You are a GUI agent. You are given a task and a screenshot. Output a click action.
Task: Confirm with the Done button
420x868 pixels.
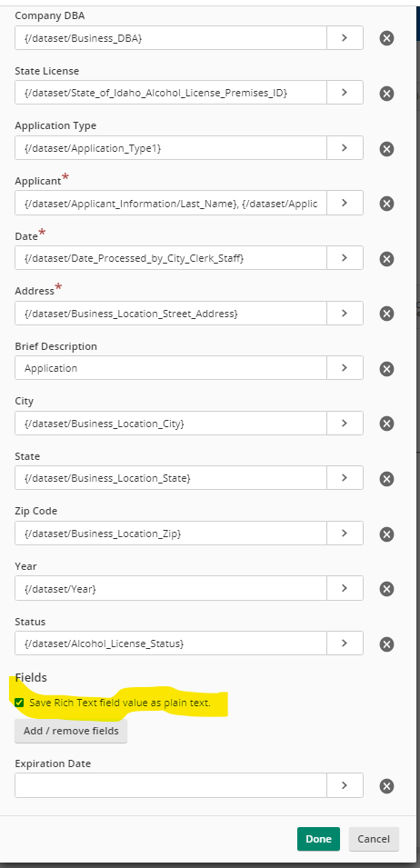[x=318, y=839]
